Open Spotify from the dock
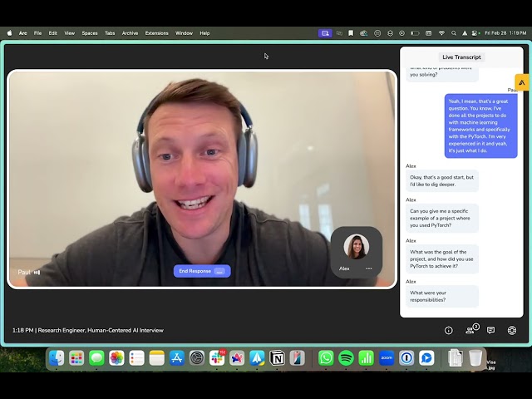Image resolution: width=532 pixels, height=399 pixels. tap(346, 358)
